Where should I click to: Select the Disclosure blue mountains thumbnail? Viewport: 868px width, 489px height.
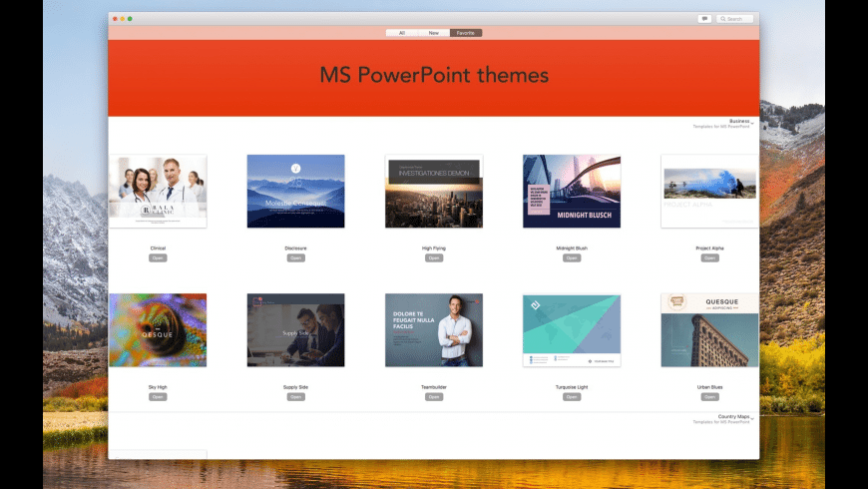click(x=295, y=192)
